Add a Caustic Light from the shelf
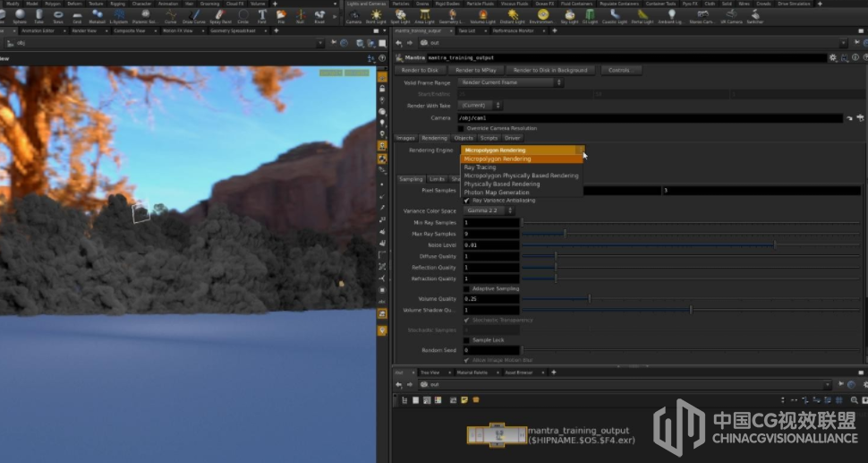The image size is (868, 463). [x=615, y=16]
